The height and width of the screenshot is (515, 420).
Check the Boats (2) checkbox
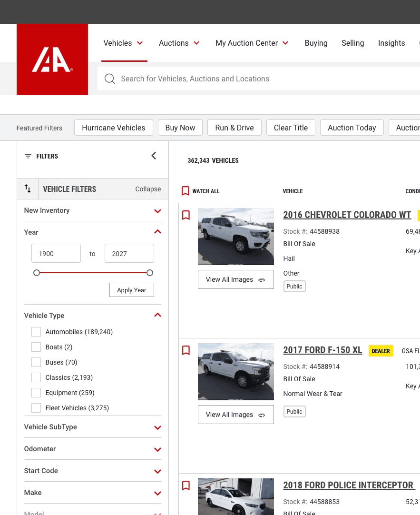tap(36, 347)
